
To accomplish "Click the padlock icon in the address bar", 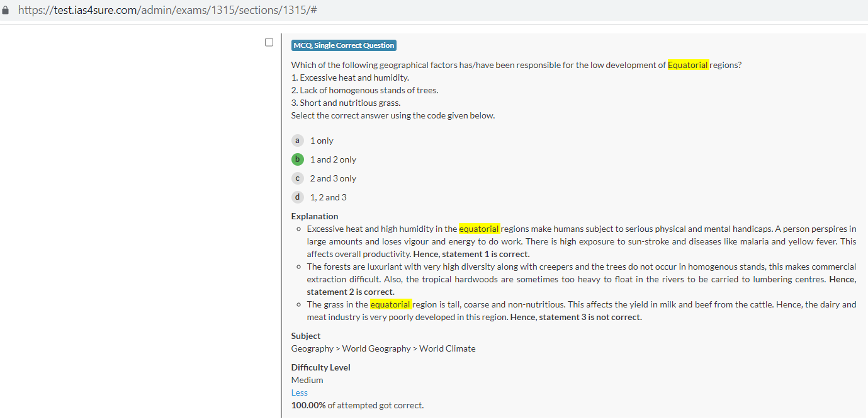I will tap(6, 10).
